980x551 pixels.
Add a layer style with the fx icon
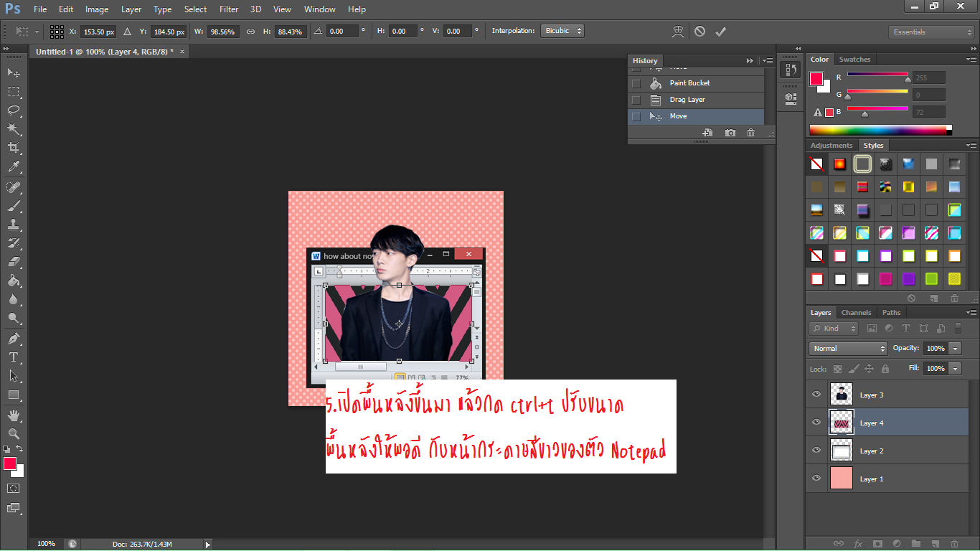click(x=858, y=544)
